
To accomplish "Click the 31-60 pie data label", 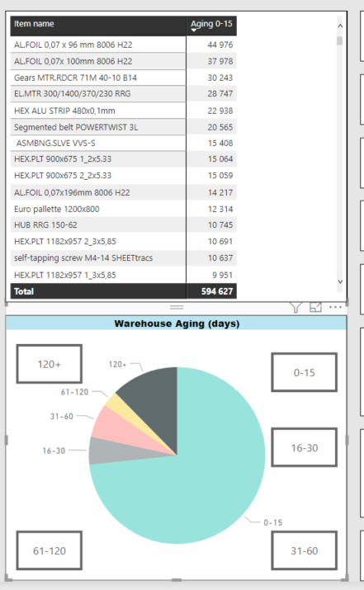I will pyautogui.click(x=62, y=416).
